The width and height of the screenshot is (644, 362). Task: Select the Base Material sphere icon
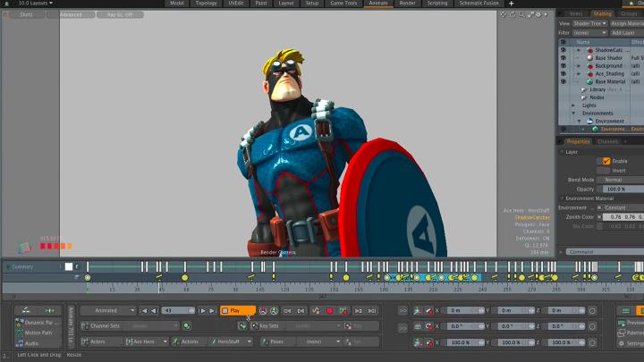[589, 81]
